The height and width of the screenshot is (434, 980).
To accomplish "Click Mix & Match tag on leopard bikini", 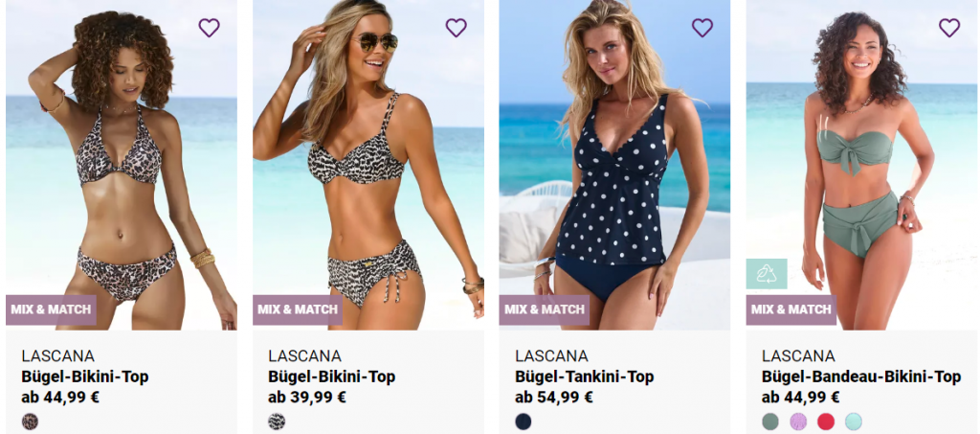I will tap(52, 309).
